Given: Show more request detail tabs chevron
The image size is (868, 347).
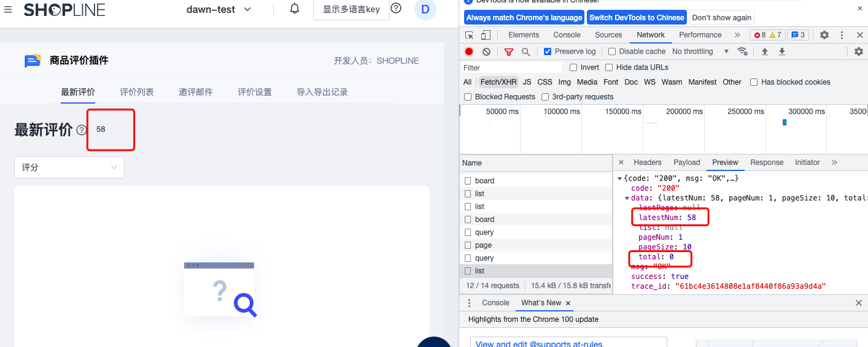Looking at the screenshot, I should click(834, 162).
